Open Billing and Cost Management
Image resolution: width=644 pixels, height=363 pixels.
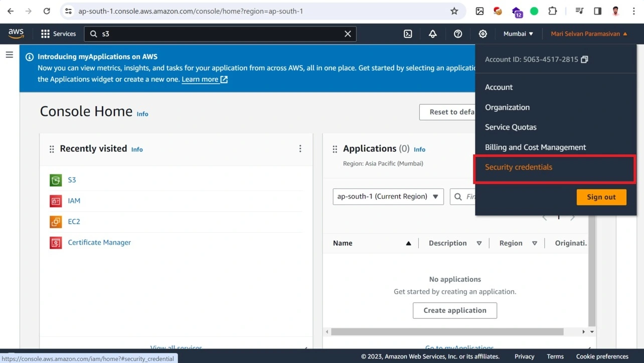pos(535,147)
